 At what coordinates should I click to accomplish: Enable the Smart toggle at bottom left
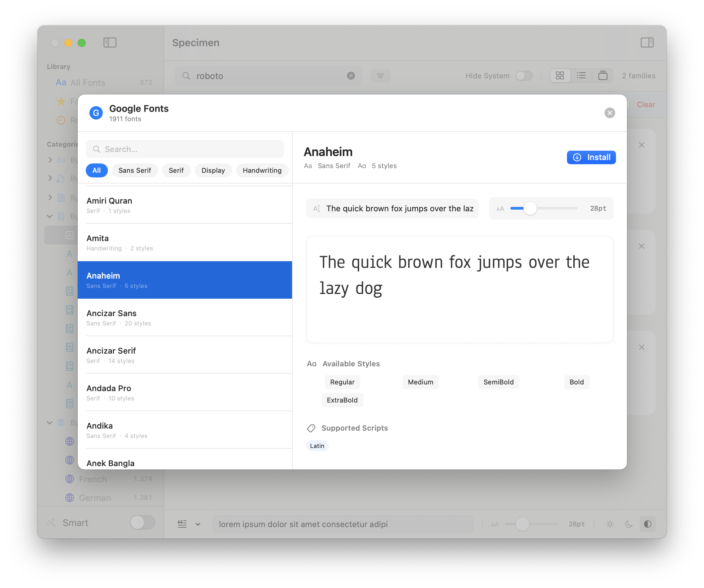click(x=142, y=523)
